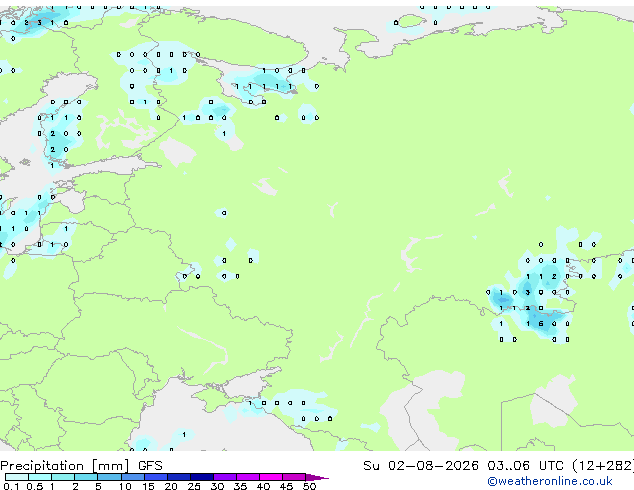Pick the legend swatch between 15 and 20
This screenshot has height=490, width=634.
tap(155, 477)
